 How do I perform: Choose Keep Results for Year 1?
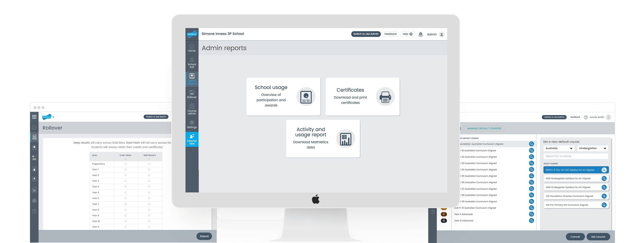click(149, 169)
